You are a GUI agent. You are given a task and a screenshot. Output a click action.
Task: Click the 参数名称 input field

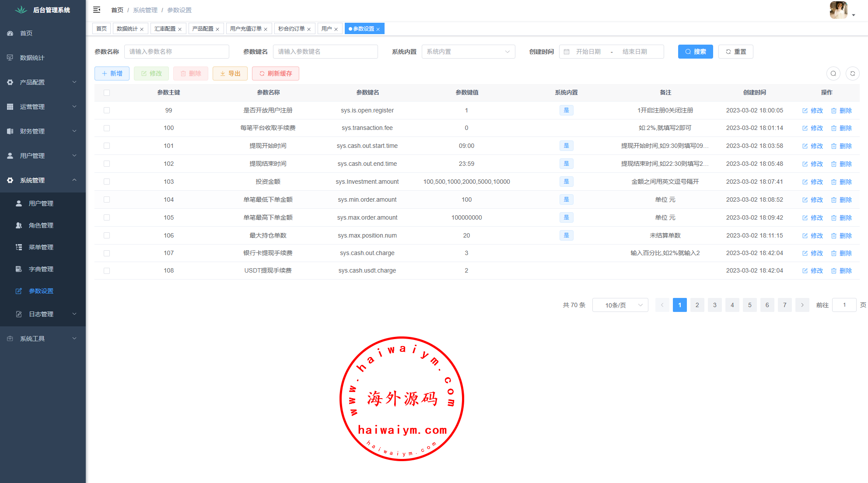coord(176,52)
